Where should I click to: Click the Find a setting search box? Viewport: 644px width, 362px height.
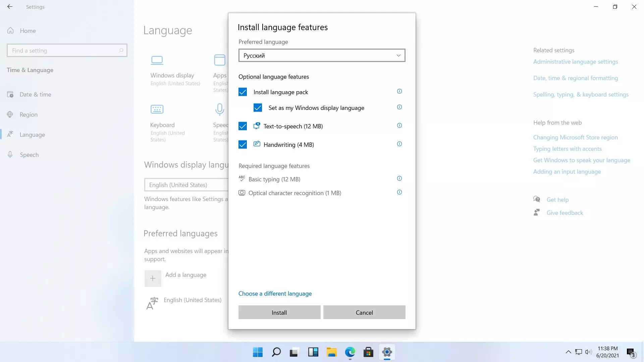pyautogui.click(x=64, y=51)
